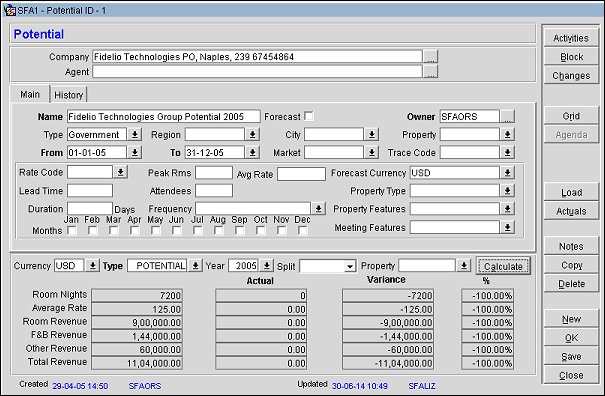The image size is (605, 396).
Task: Tick the Jan month checkbox
Action: click(x=71, y=230)
